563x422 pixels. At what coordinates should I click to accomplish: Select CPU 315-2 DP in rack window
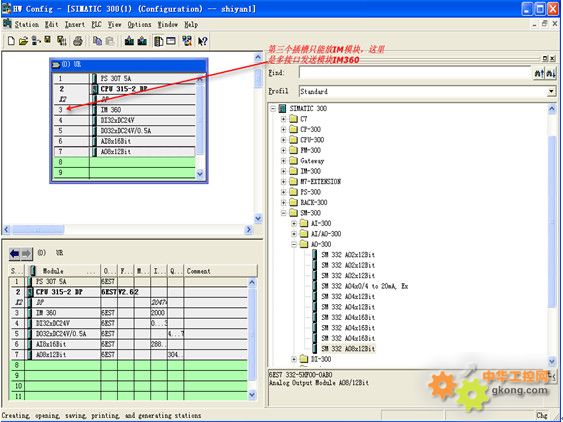[124, 89]
